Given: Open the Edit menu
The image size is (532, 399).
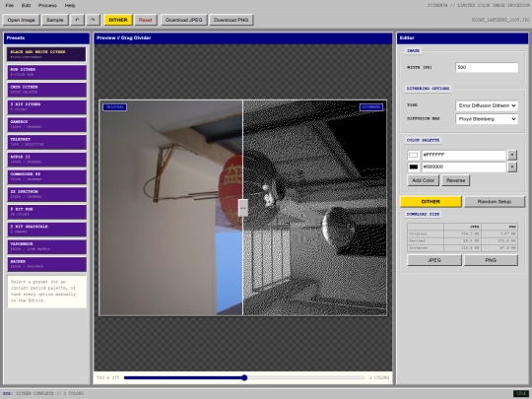Looking at the screenshot, I should [27, 6].
